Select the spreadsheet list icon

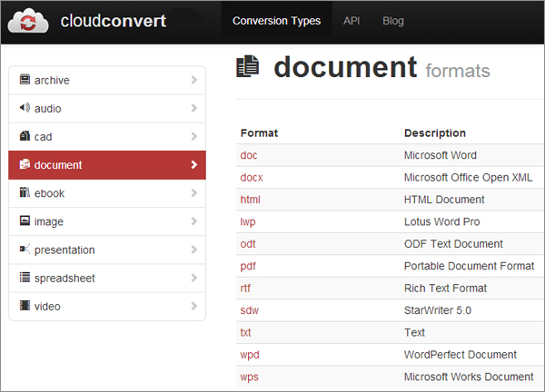[25, 278]
